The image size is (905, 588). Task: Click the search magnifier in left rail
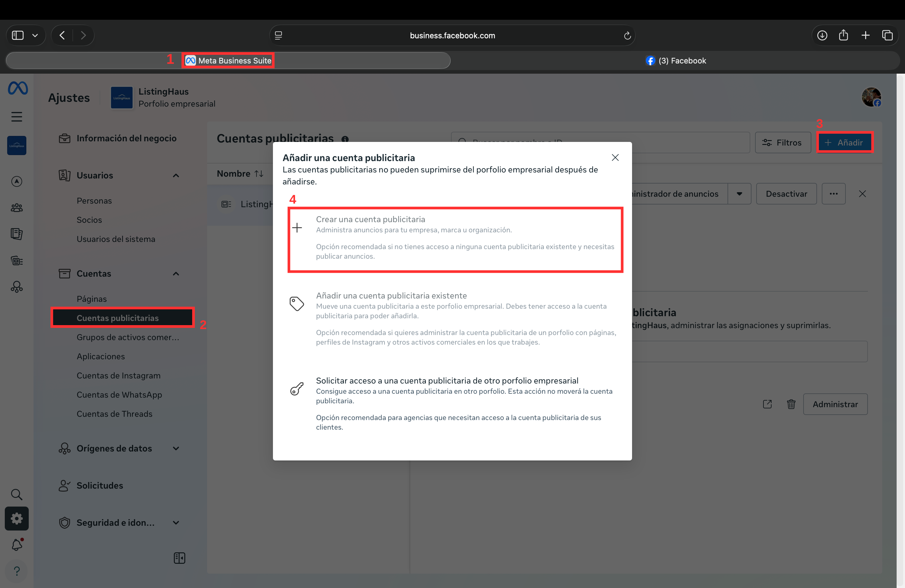(17, 494)
